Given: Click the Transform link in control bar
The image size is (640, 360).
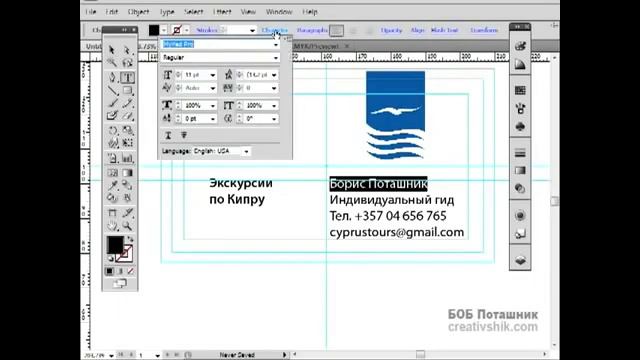Looking at the screenshot, I should pos(484,30).
